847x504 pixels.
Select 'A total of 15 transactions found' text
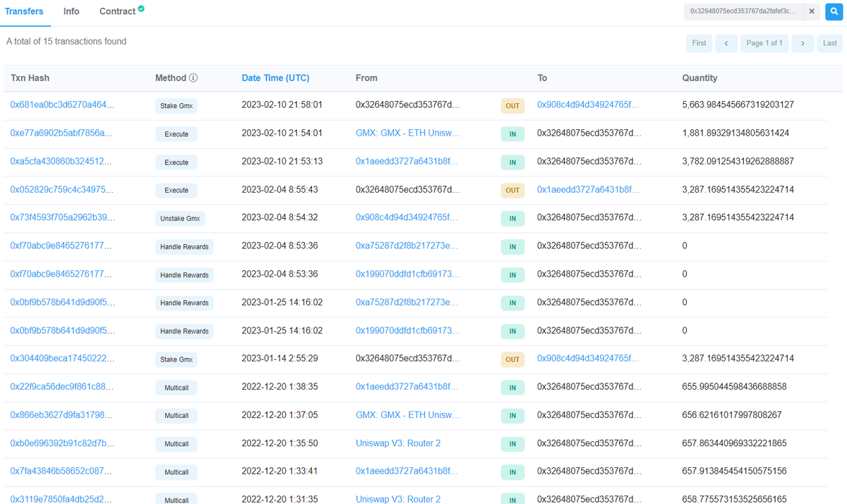(x=66, y=42)
